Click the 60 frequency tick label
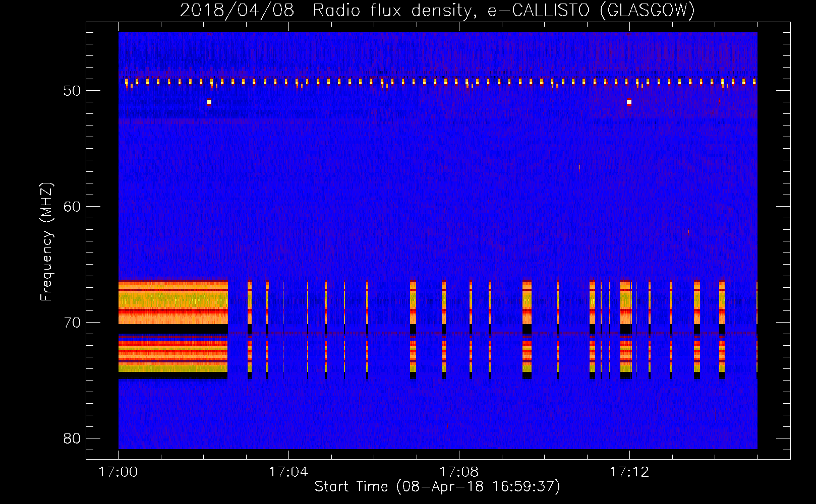This screenshot has height=504, width=816. 72,207
